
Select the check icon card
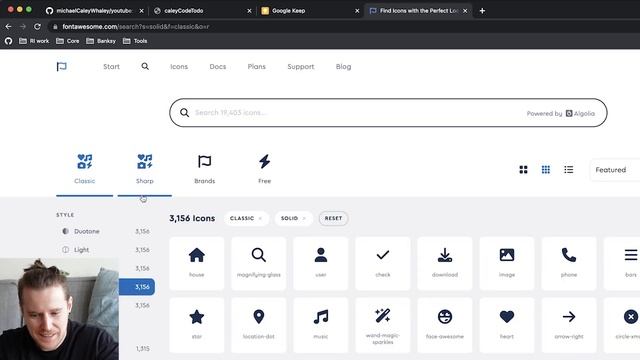(x=383, y=263)
